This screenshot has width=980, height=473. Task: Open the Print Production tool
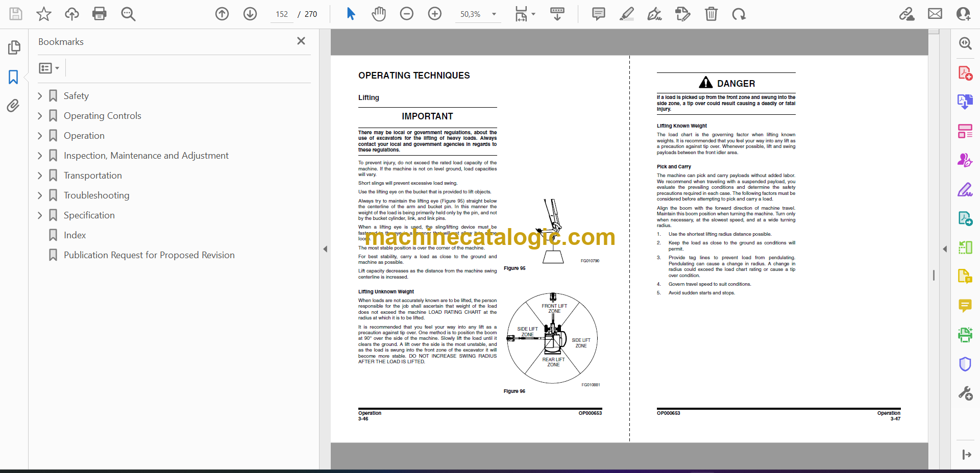[965, 335]
